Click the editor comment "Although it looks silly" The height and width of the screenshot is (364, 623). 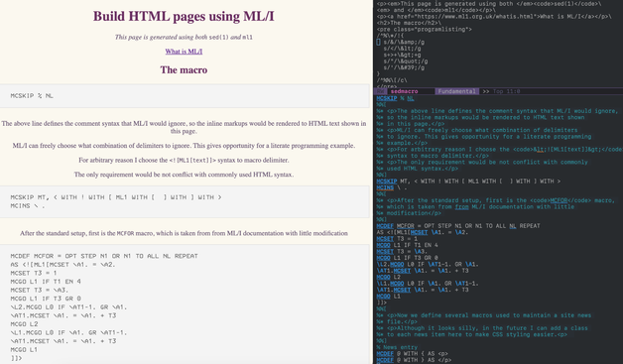(x=482, y=328)
